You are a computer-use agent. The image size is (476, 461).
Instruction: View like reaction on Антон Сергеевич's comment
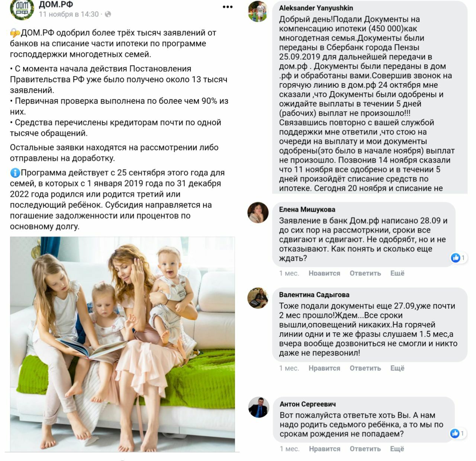click(457, 433)
